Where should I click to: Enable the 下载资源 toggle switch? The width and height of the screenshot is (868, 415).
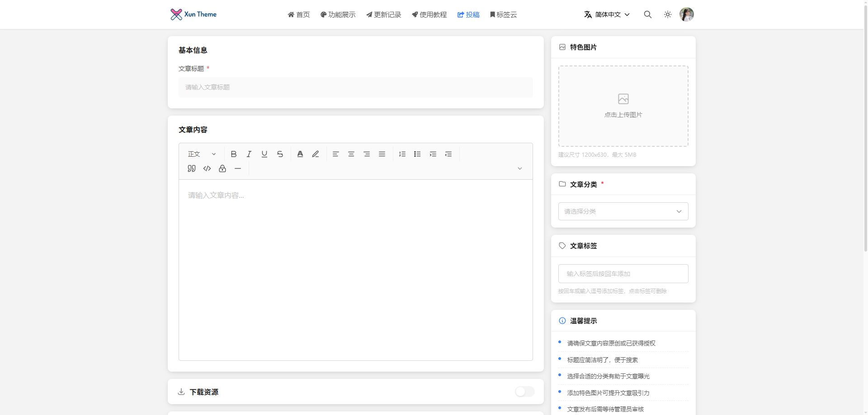click(524, 392)
